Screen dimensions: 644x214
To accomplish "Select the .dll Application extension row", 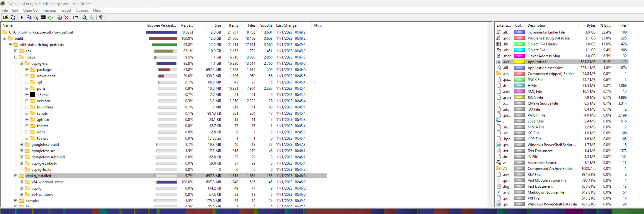I will (x=545, y=68).
